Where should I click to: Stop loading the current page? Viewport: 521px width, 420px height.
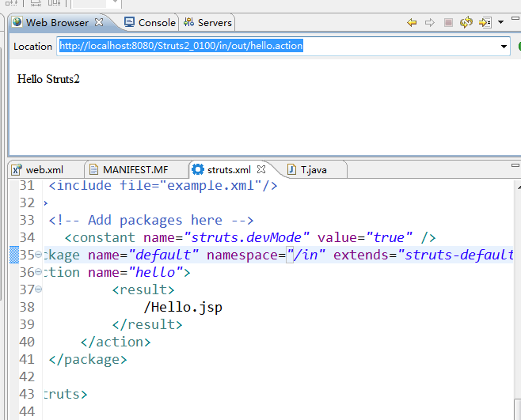tap(448, 23)
